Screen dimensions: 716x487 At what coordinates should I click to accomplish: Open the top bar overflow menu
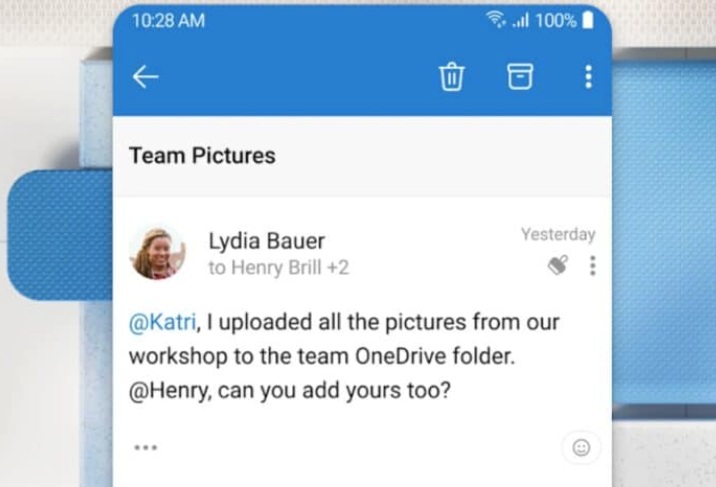(588, 77)
